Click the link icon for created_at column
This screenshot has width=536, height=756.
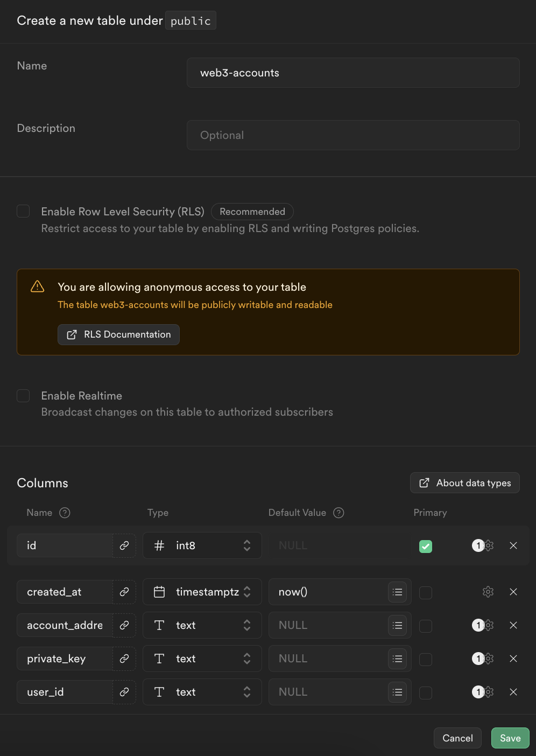(124, 592)
